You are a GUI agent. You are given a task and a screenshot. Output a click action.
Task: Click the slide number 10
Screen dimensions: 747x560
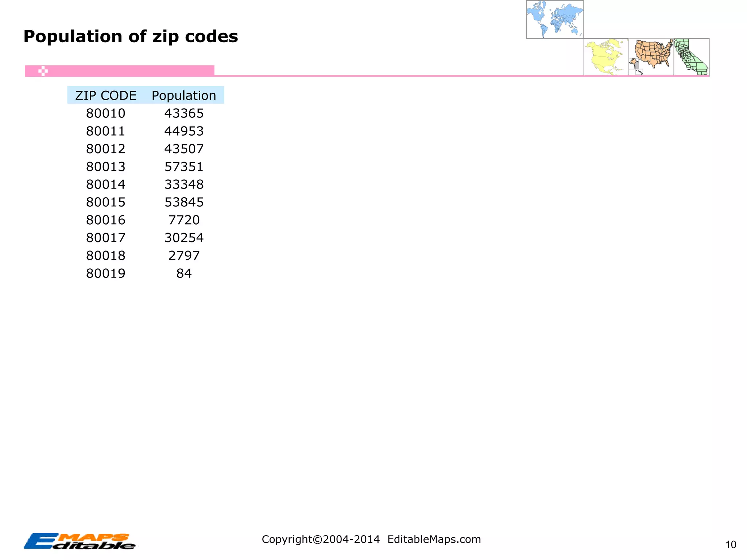point(731,545)
